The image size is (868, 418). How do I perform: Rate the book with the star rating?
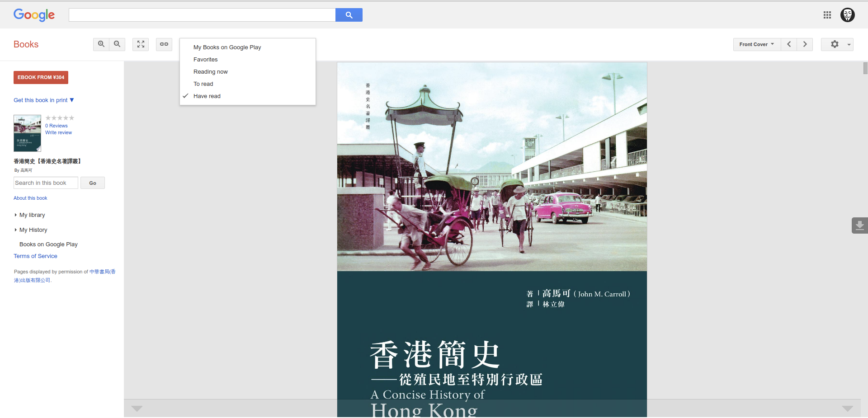[60, 118]
